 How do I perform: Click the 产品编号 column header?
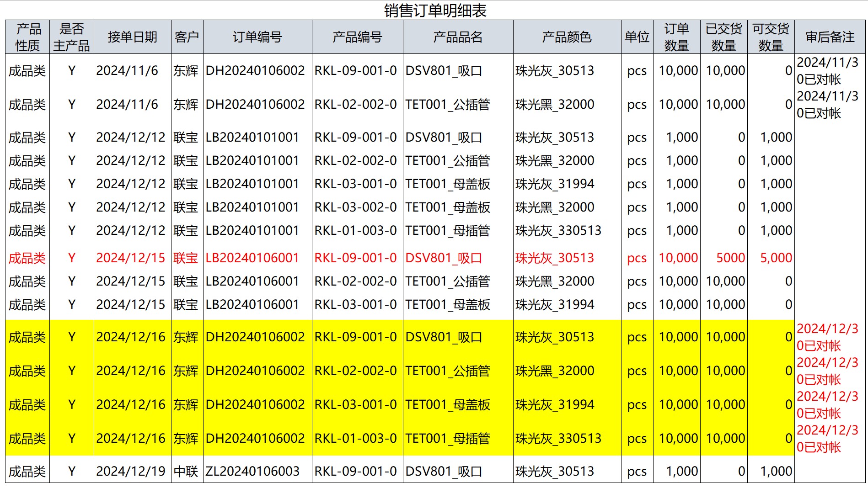pyautogui.click(x=357, y=37)
